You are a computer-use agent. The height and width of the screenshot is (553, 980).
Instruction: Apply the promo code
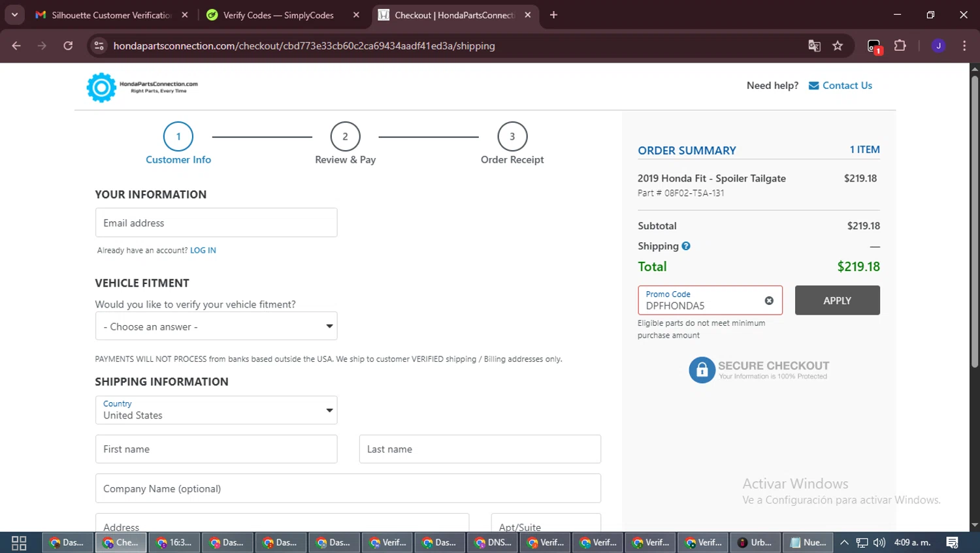click(x=838, y=300)
